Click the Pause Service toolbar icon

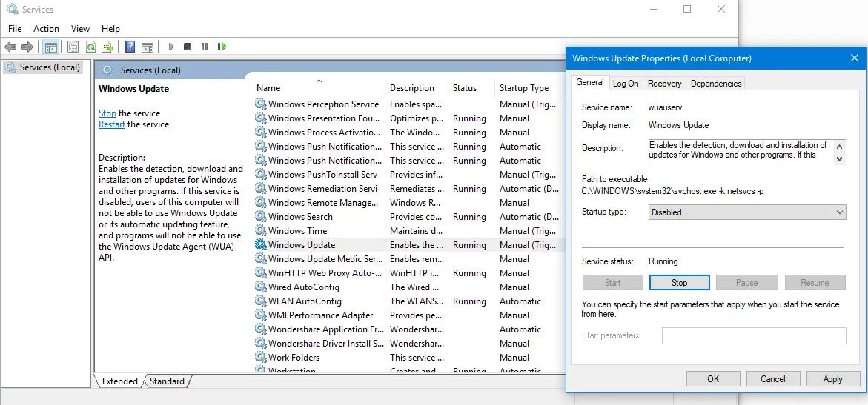[205, 47]
